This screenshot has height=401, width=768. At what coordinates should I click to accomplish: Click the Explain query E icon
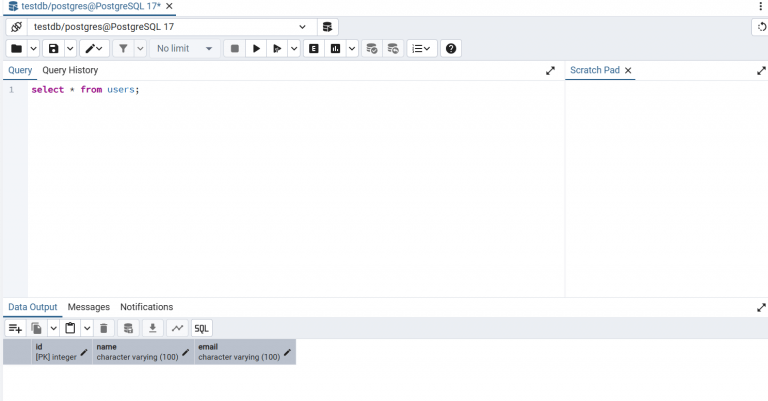tap(314, 48)
